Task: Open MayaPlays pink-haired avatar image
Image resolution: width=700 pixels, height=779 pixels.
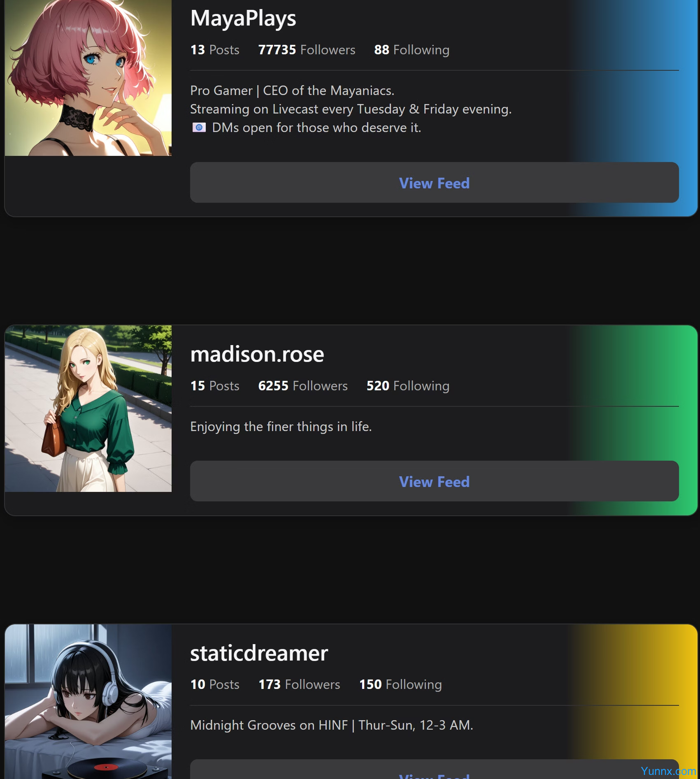Action: pos(88,78)
